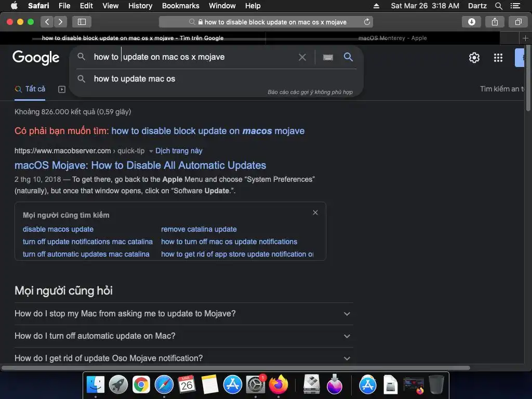Image resolution: width=532 pixels, height=399 pixels.
Task: Go forward with Safari's forward arrow
Action: (x=60, y=22)
